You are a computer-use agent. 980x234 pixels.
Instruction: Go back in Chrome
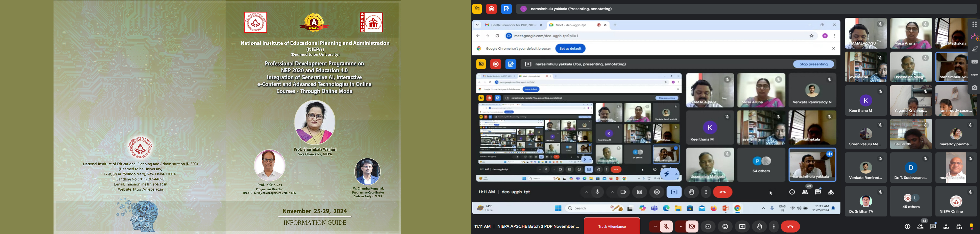478,36
